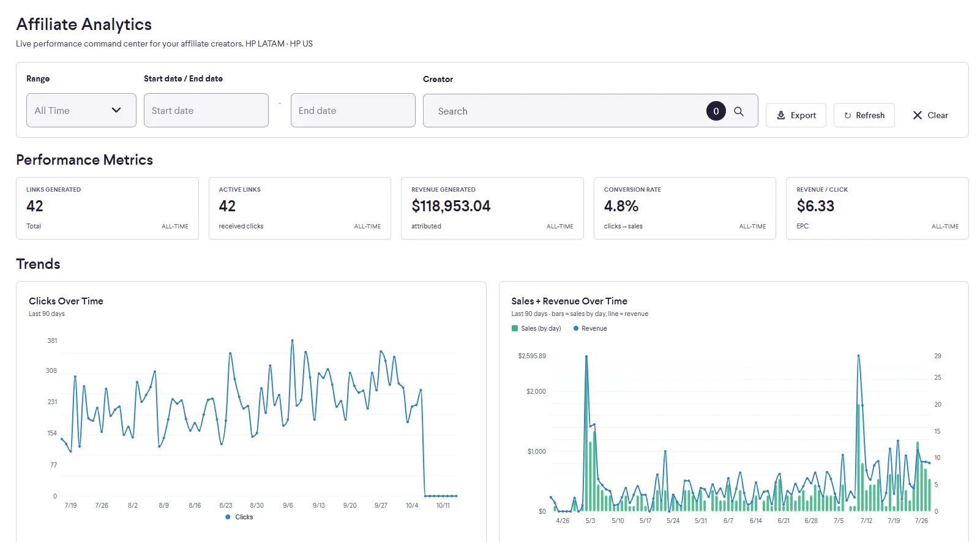This screenshot has height=542, width=980.
Task: Click the Export button label
Action: (x=803, y=115)
